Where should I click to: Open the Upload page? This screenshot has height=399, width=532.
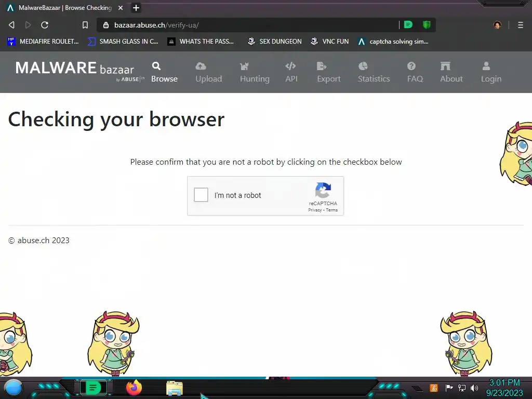pyautogui.click(x=209, y=72)
